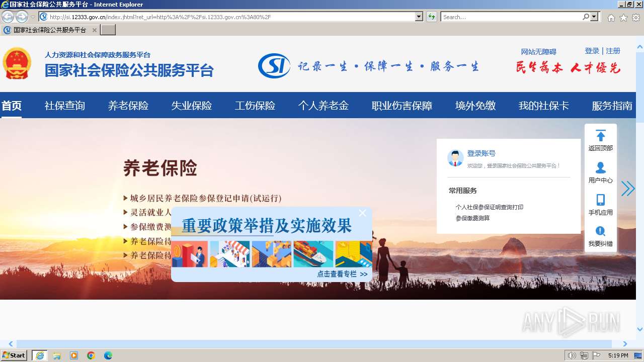The width and height of the screenshot is (644, 362).
Task: Click the vertical scrollbar up arrow
Action: 640,47
